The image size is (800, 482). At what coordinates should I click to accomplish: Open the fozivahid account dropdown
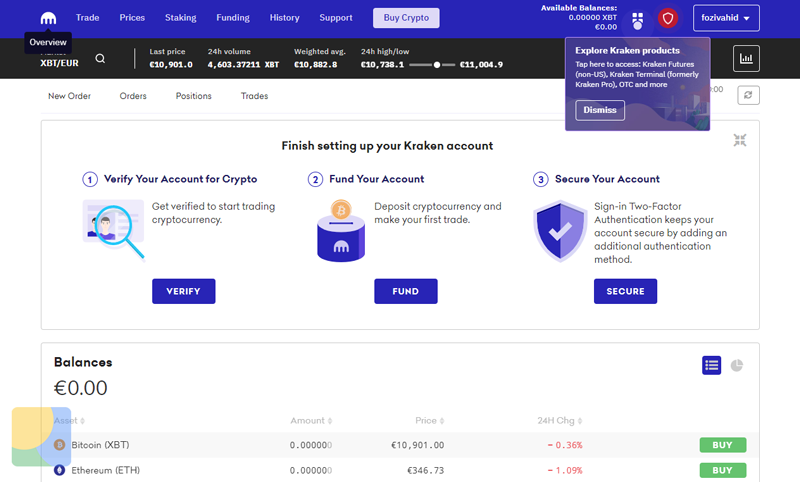pos(726,18)
